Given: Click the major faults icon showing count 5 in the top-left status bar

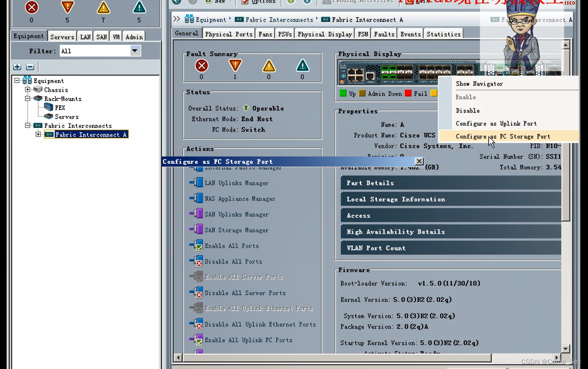Looking at the screenshot, I should [68, 7].
